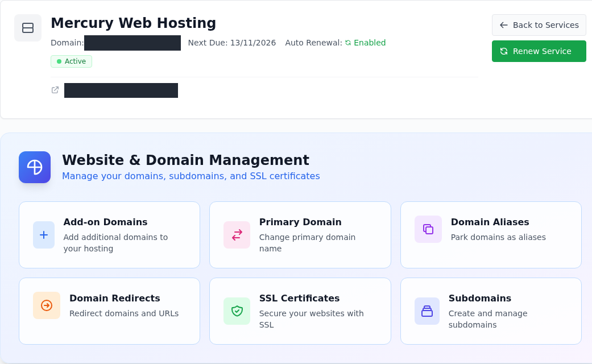Click the Primary Domain swap arrows icon
Image resolution: width=592 pixels, height=364 pixels.
coord(237,235)
